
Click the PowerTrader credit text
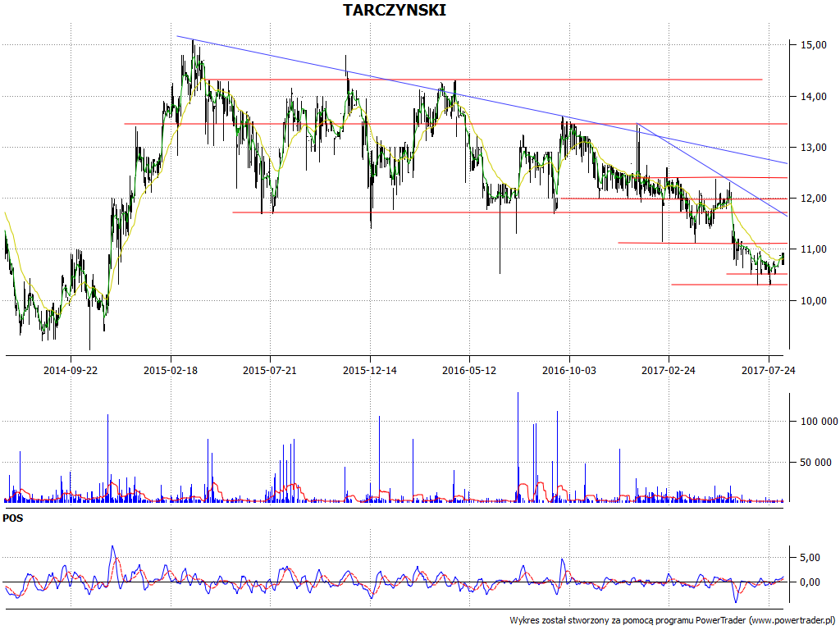[673, 620]
